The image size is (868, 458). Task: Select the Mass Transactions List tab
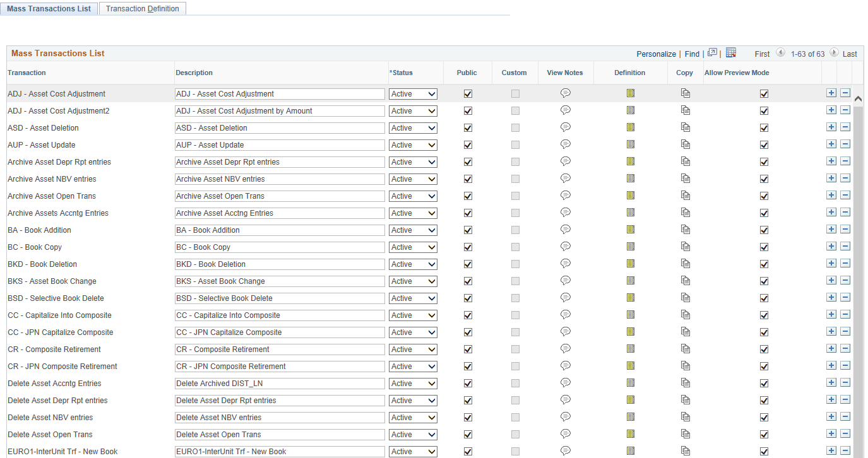pyautogui.click(x=49, y=8)
